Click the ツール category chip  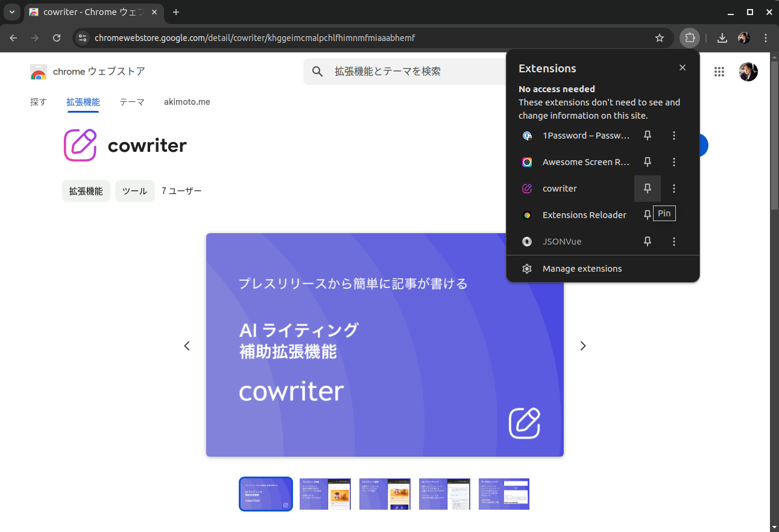[135, 191]
